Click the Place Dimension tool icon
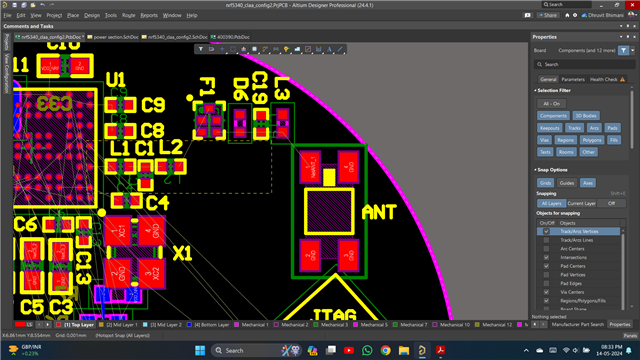 [x=319, y=49]
